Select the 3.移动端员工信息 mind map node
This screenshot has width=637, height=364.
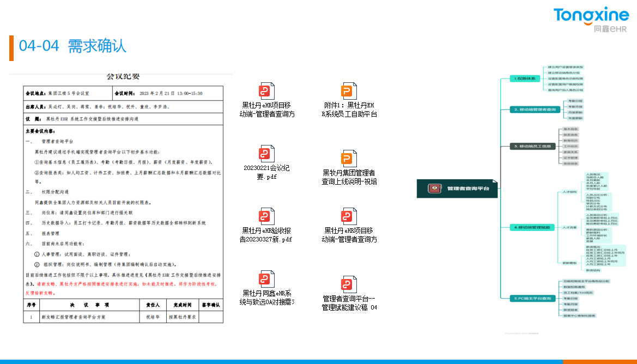click(534, 147)
